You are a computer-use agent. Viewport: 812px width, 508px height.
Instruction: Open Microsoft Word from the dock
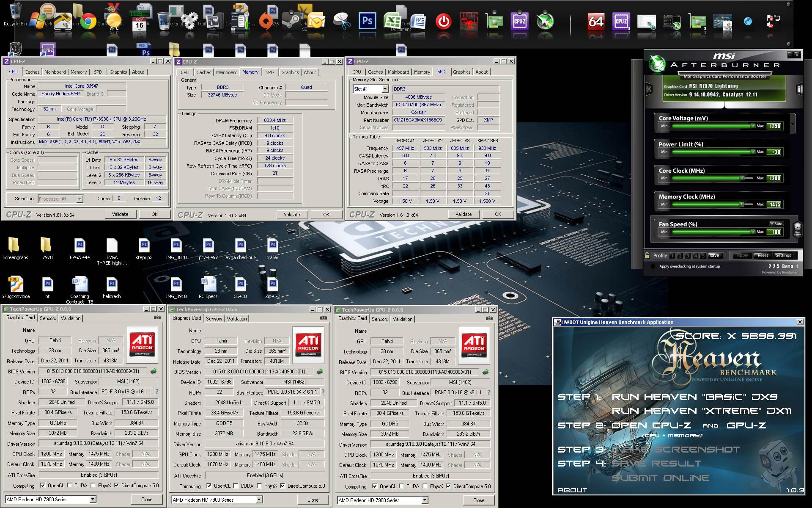click(418, 21)
